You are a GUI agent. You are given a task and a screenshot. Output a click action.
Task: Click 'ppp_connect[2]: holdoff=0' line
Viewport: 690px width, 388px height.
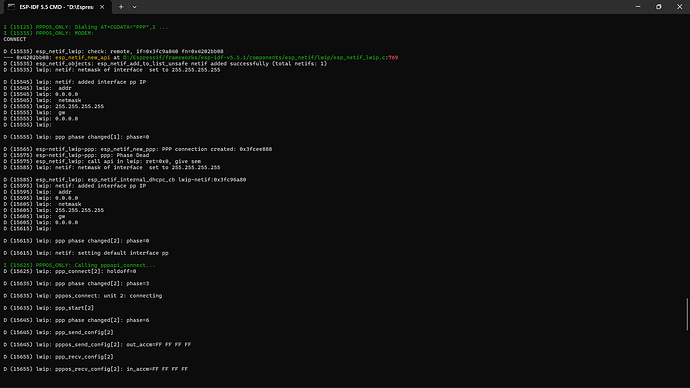(x=70, y=271)
